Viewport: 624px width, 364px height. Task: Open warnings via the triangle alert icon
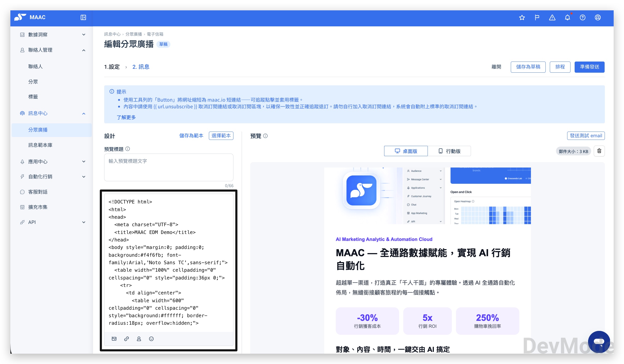[x=552, y=18]
